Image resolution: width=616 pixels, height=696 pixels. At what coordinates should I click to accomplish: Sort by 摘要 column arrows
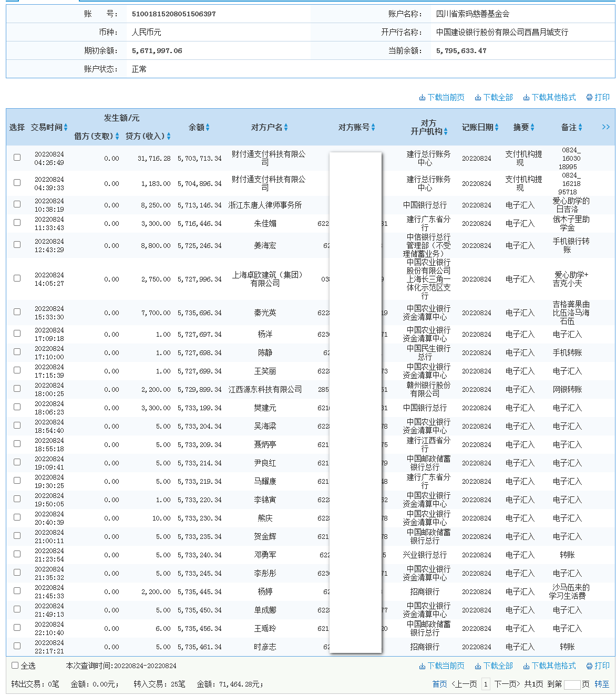533,127
